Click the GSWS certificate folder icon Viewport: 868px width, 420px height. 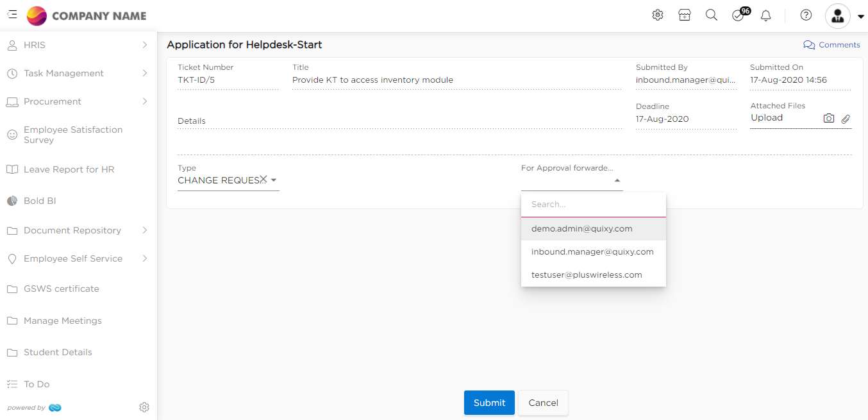pyautogui.click(x=12, y=289)
